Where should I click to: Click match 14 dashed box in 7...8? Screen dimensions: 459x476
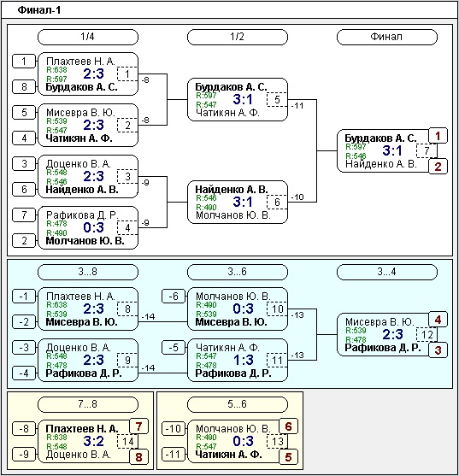[127, 442]
